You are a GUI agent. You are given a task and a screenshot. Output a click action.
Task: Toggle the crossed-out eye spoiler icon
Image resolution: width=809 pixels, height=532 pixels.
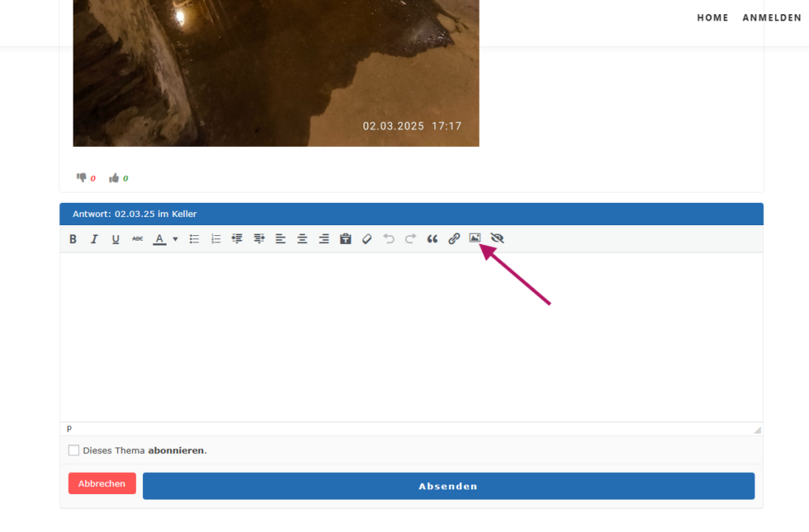point(497,238)
